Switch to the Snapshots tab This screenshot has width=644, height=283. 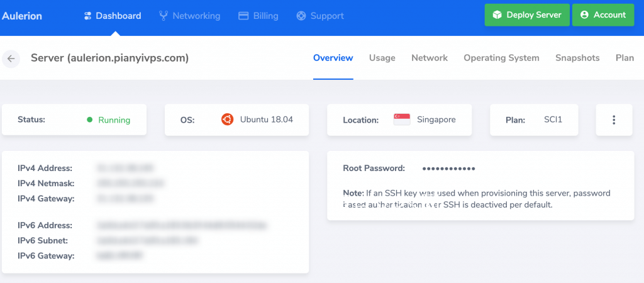click(577, 58)
